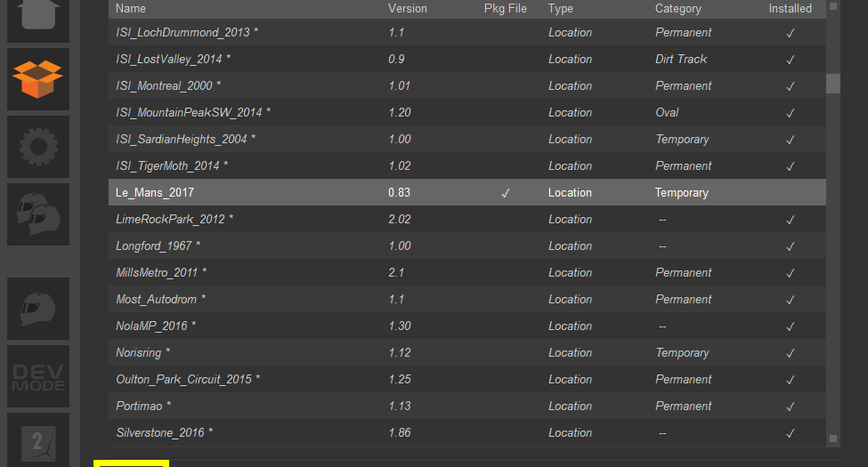
Task: Select the Norisring row
Action: [x=467, y=352]
